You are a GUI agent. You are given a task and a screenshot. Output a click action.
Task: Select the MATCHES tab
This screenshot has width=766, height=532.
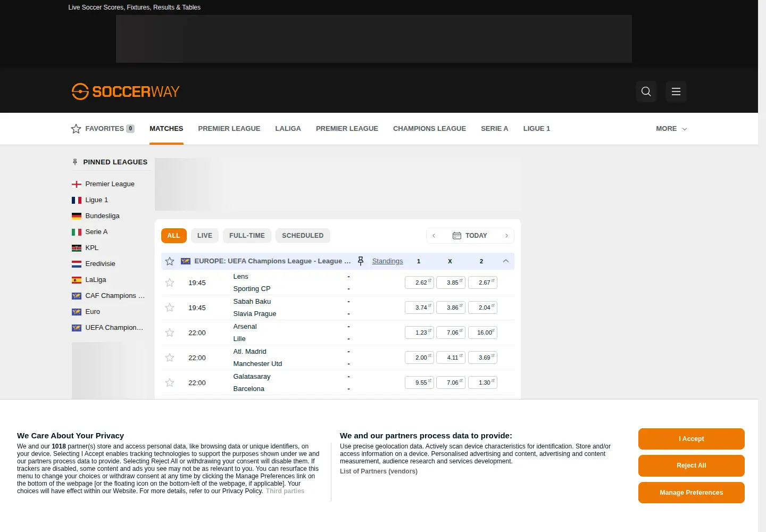pyautogui.click(x=166, y=129)
